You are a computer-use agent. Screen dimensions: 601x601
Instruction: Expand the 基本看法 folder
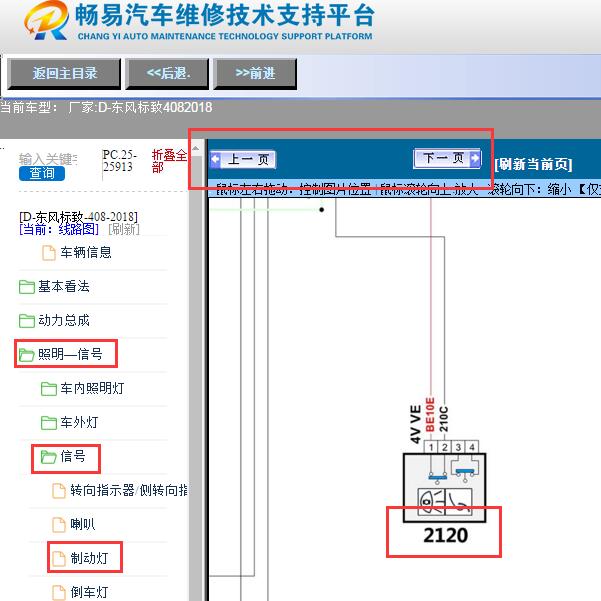(x=64, y=287)
